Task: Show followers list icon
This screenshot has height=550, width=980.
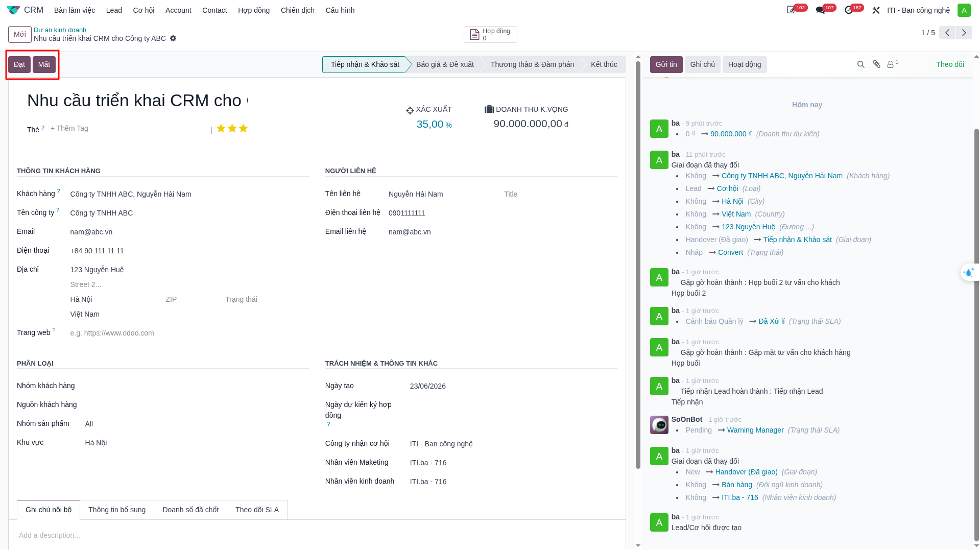Action: [x=892, y=64]
